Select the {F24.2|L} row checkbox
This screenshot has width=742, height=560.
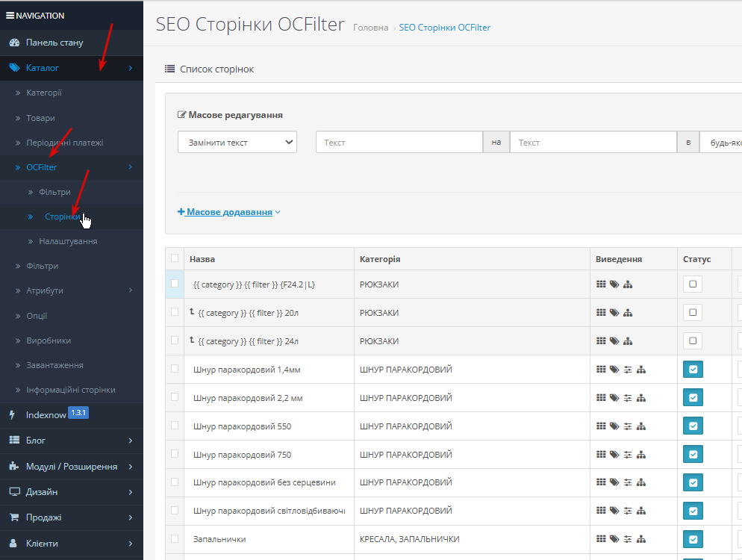pos(175,284)
